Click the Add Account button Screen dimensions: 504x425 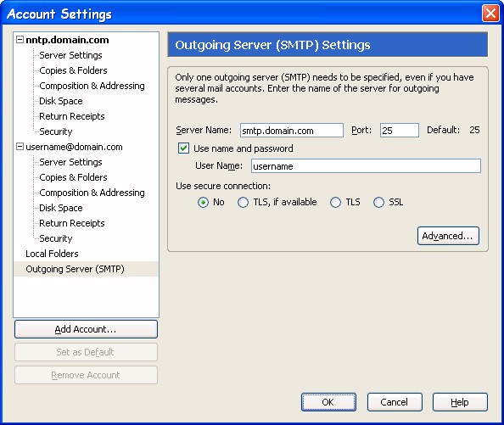click(x=86, y=329)
